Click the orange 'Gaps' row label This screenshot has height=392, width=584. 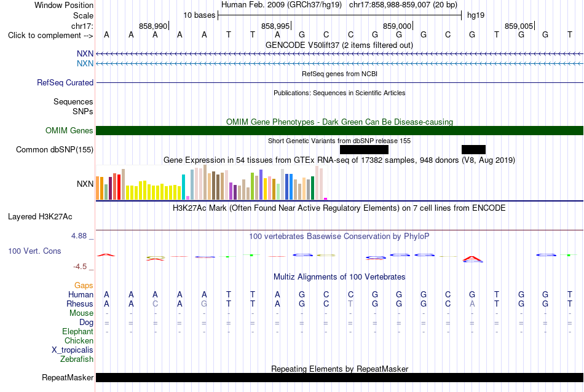[84, 285]
